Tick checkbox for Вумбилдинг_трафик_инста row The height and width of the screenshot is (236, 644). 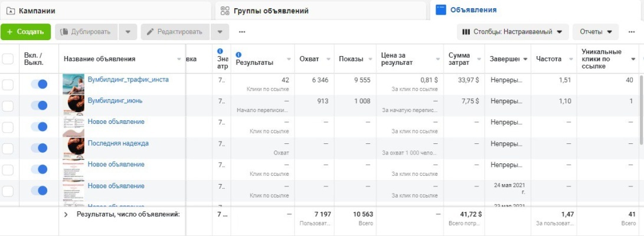(x=8, y=84)
